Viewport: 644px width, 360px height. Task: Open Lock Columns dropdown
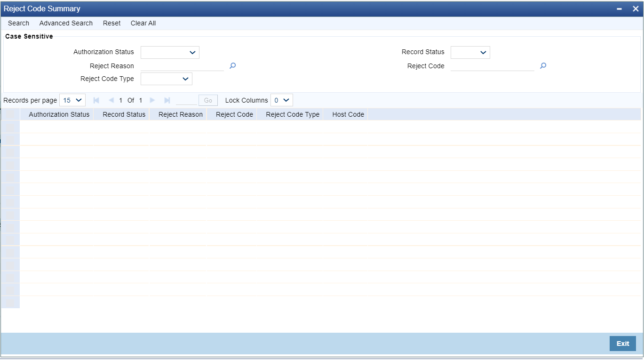[x=282, y=100]
